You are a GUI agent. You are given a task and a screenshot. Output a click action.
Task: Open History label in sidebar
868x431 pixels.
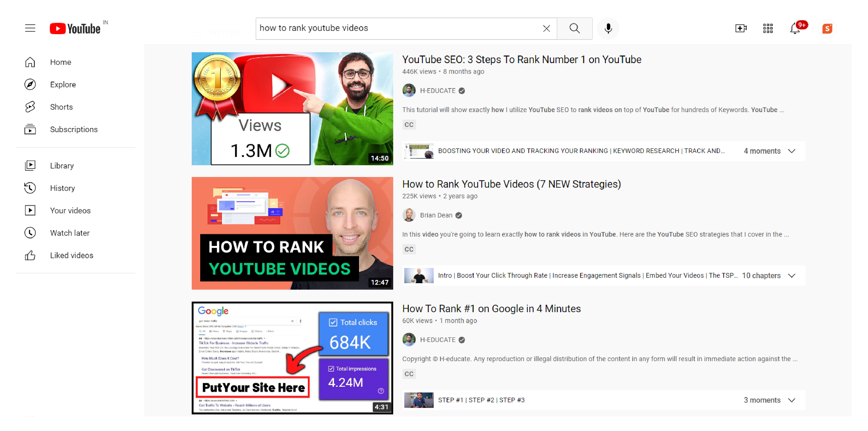(x=62, y=188)
